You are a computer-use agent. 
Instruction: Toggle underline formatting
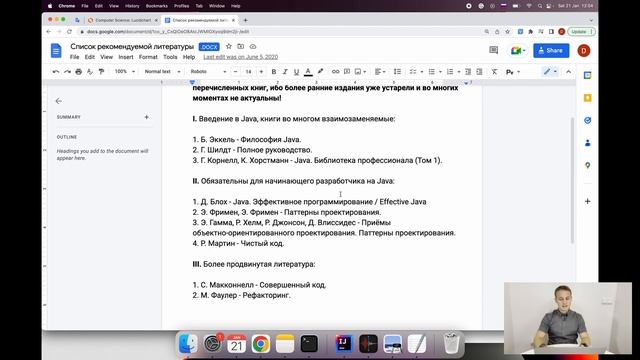(296, 72)
